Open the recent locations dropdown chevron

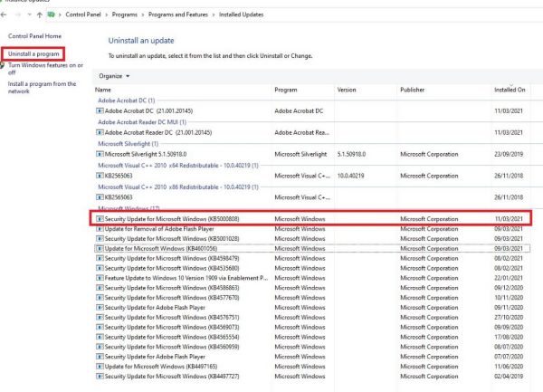[x=30, y=15]
